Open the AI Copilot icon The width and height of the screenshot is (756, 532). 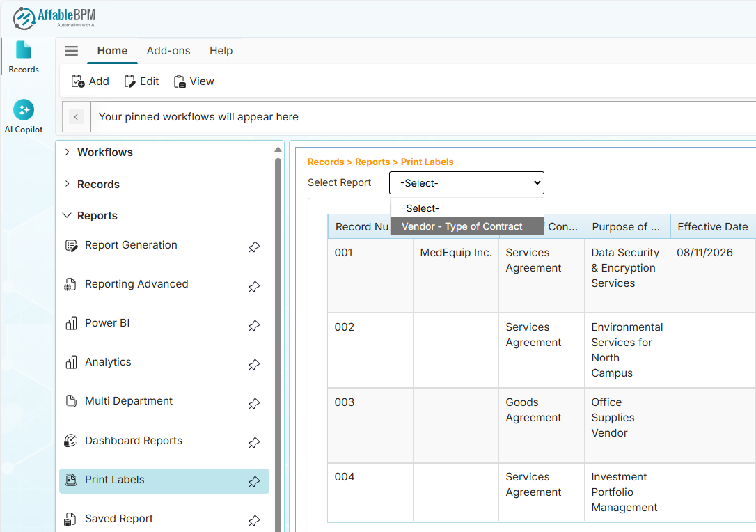coord(24,110)
